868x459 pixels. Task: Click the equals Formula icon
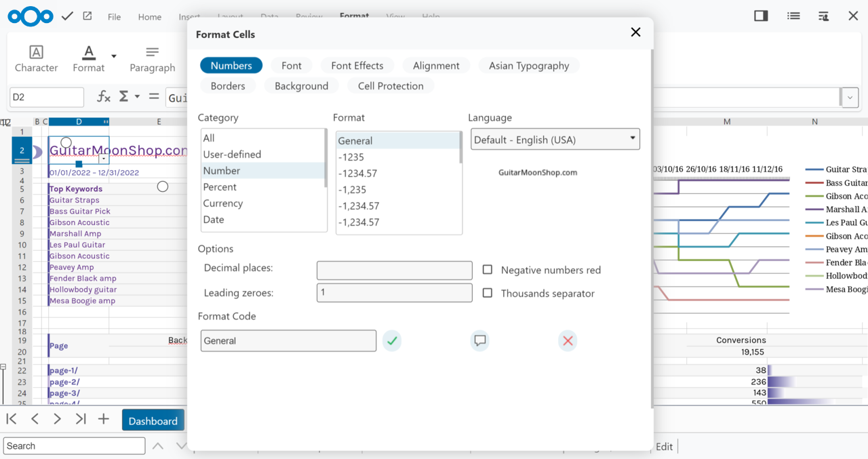tap(154, 96)
